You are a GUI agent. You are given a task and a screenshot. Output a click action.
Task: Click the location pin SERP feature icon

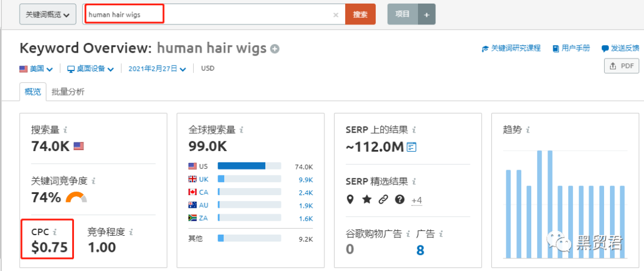click(x=350, y=200)
